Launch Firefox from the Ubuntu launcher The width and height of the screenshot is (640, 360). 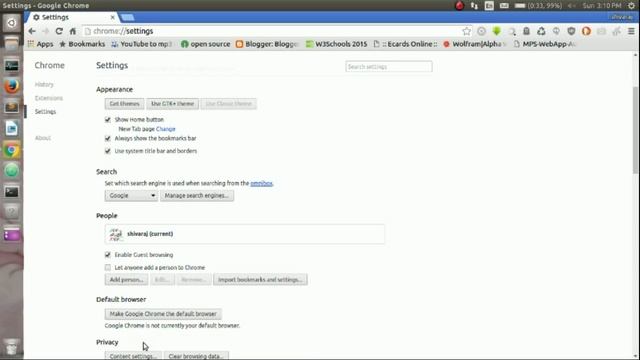coord(11,87)
